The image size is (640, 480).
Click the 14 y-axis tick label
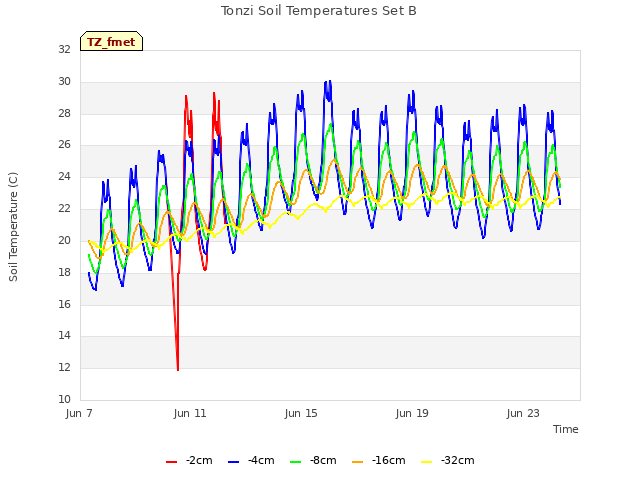(64, 336)
